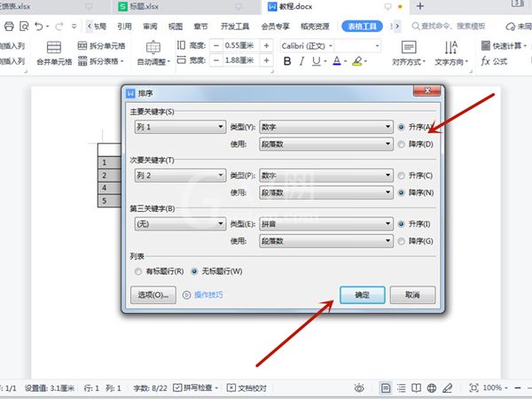Viewport: 532px width, 399px height.
Task: Open 自动调整 auto-fit tool
Action: pos(153,53)
